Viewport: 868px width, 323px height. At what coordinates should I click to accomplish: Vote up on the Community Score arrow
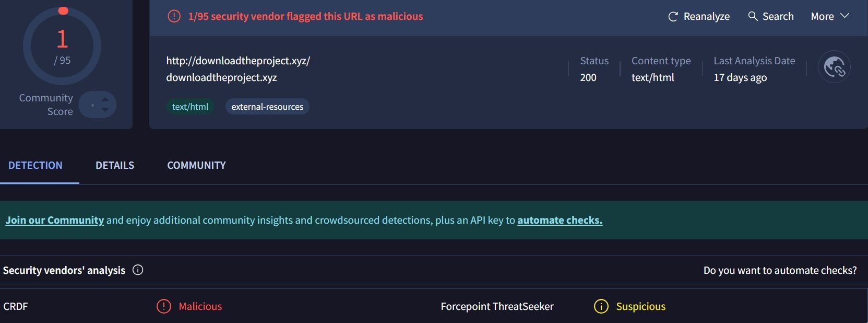tap(105, 99)
